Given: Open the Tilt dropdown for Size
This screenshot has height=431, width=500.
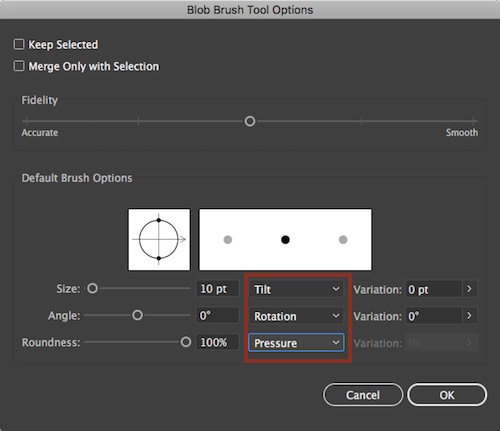Looking at the screenshot, I should point(296,289).
